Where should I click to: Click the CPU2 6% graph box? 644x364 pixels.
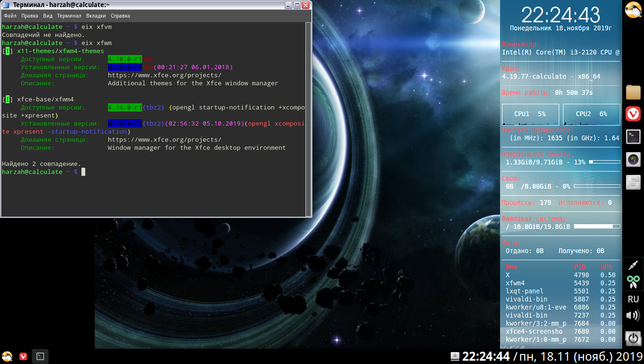tap(591, 114)
